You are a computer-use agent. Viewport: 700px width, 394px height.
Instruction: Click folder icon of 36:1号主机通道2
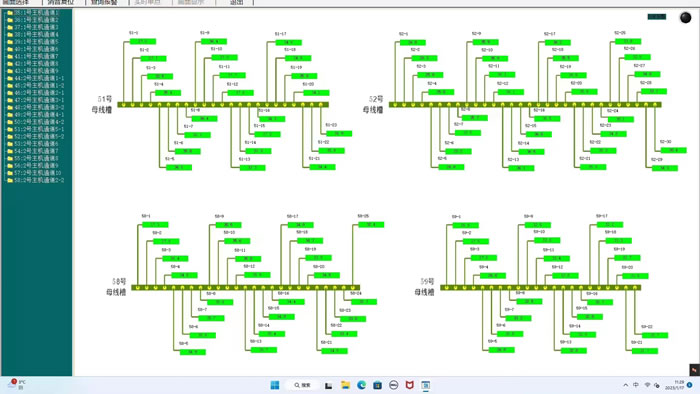(x=10, y=20)
